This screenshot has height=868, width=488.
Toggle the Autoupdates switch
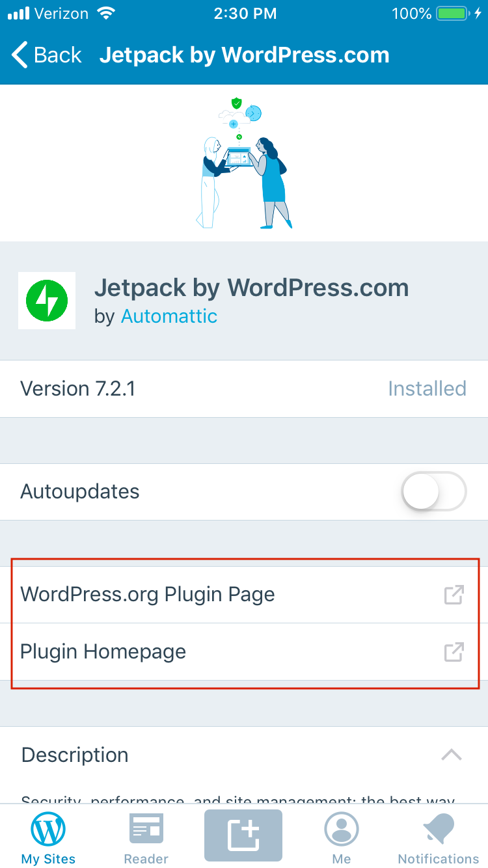[434, 491]
